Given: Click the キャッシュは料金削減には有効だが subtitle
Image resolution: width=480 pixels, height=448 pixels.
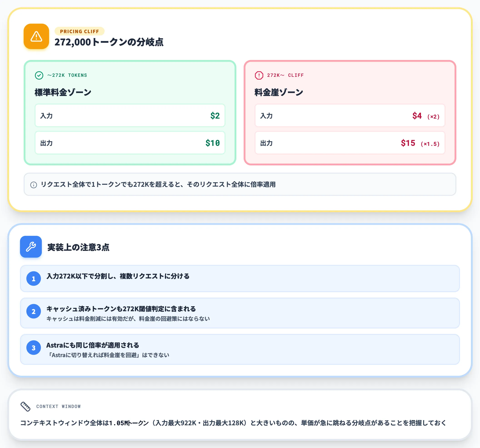Looking at the screenshot, I should click(x=128, y=319).
